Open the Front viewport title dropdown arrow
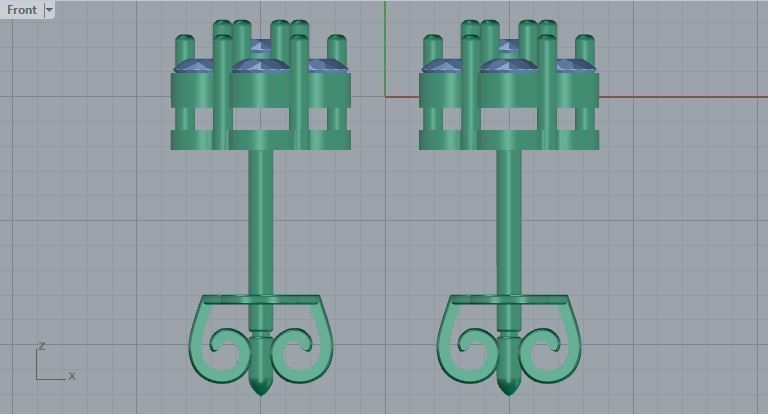Screen dimensions: 768x414 [49, 10]
